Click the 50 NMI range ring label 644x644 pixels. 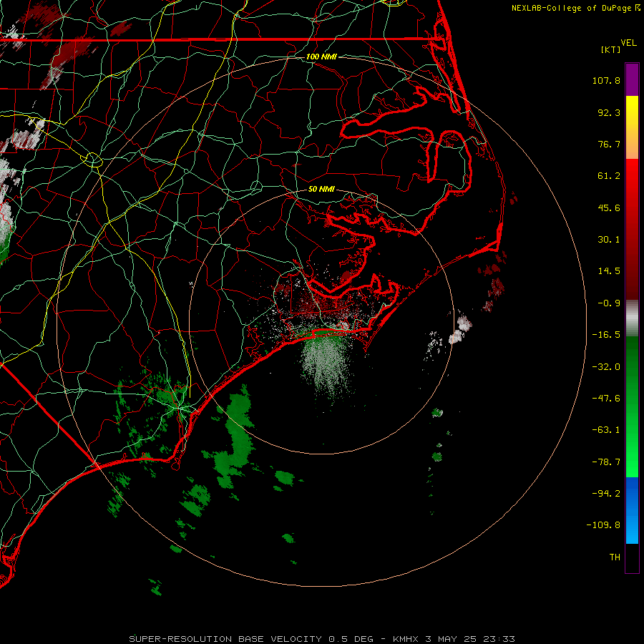[x=321, y=189]
